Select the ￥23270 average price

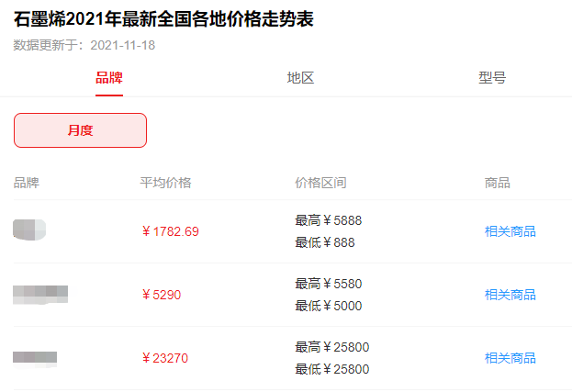[x=164, y=358]
